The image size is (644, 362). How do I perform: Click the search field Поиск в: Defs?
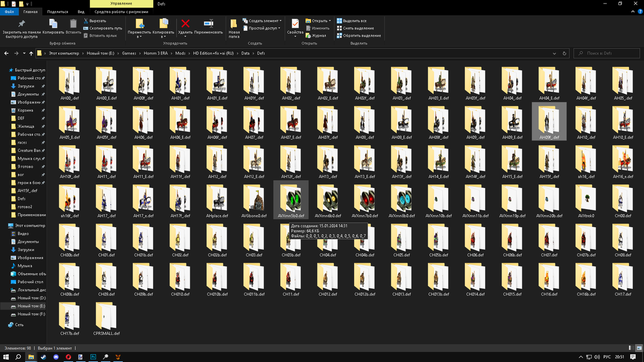(x=607, y=53)
